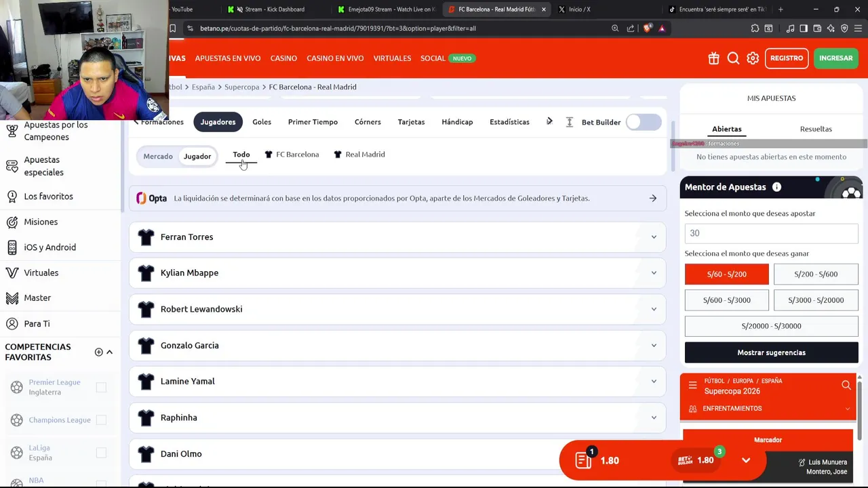This screenshot has width=868, height=488.
Task: Open the Brave Rewards triangle icon
Action: (662, 28)
